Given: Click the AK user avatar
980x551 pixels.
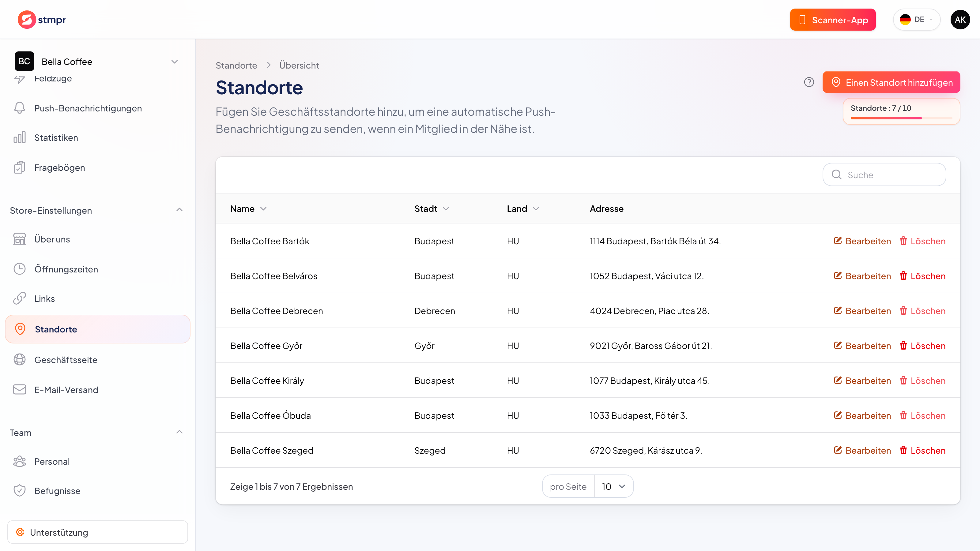Looking at the screenshot, I should 960,19.
